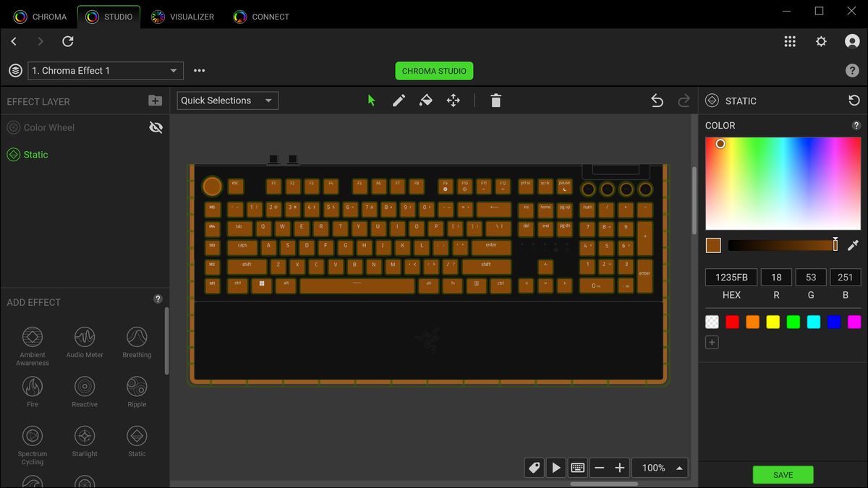
Task: Select the red color swatch
Action: (732, 322)
